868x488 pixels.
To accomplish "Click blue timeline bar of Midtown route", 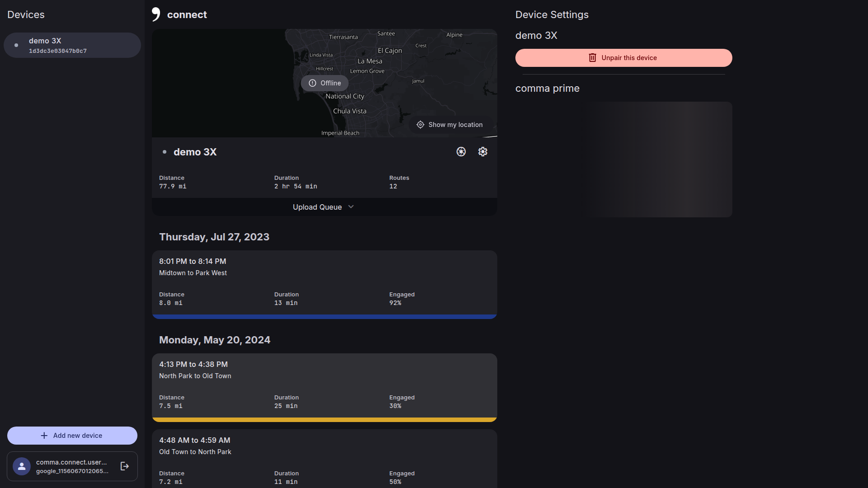I will [324, 317].
